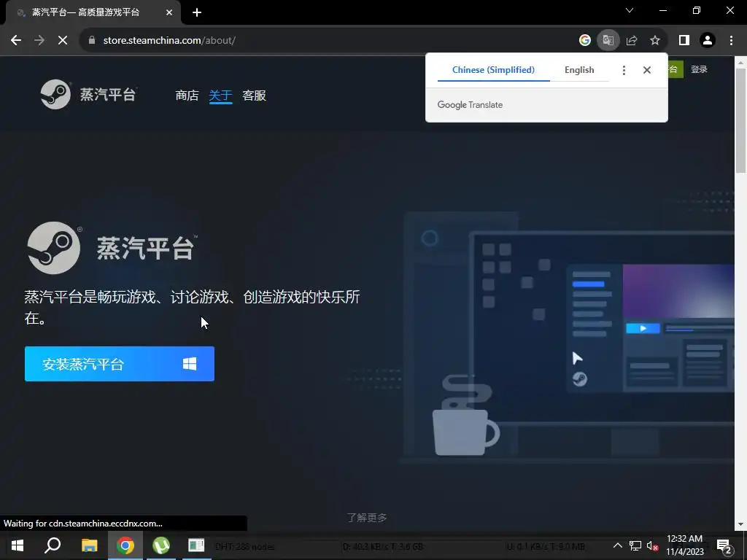The image size is (747, 560).
Task: Click the large 蒸汽平台 hero logo
Action: tap(112, 248)
